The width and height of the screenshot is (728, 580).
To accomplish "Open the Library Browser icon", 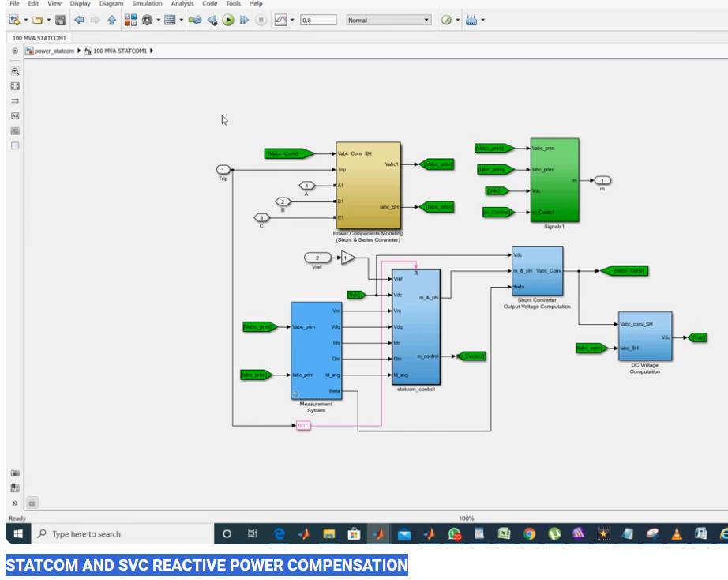I will [130, 20].
